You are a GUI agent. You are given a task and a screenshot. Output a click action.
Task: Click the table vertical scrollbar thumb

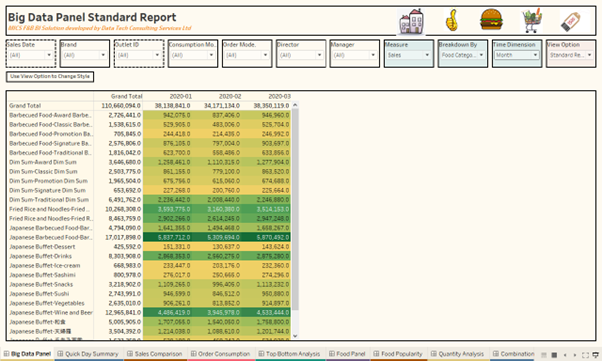[x=295, y=209]
